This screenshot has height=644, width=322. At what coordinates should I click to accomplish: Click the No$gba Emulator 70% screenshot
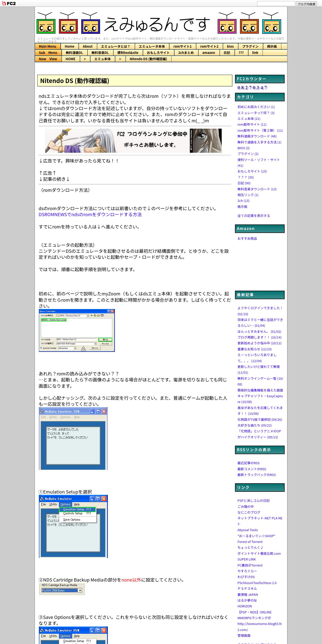(73, 439)
